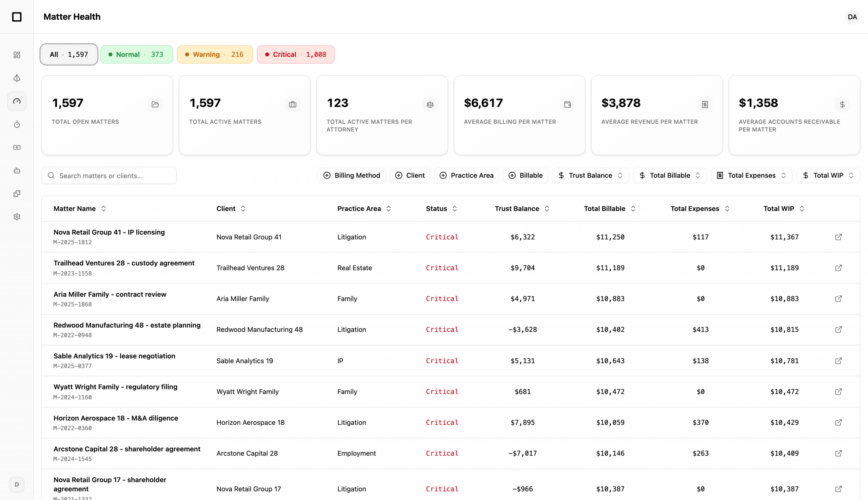This screenshot has height=500, width=868.
Task: Add a Client filter
Action: click(410, 175)
